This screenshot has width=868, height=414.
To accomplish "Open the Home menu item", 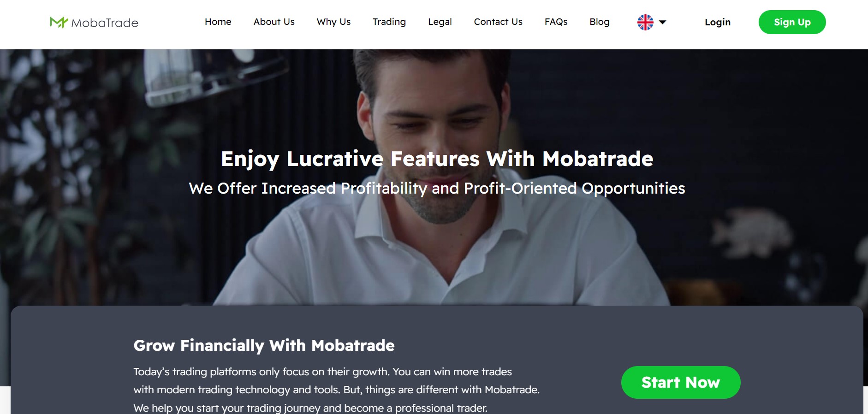I will click(218, 22).
